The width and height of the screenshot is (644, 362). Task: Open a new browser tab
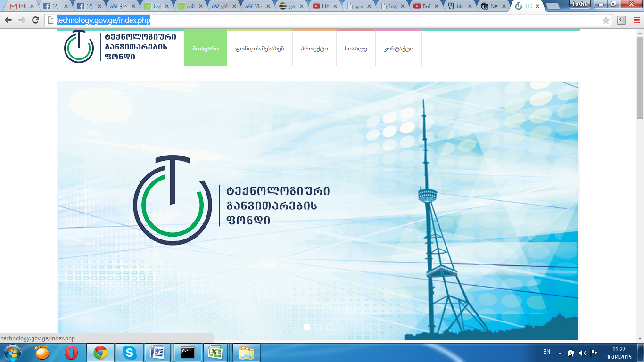pos(553,7)
